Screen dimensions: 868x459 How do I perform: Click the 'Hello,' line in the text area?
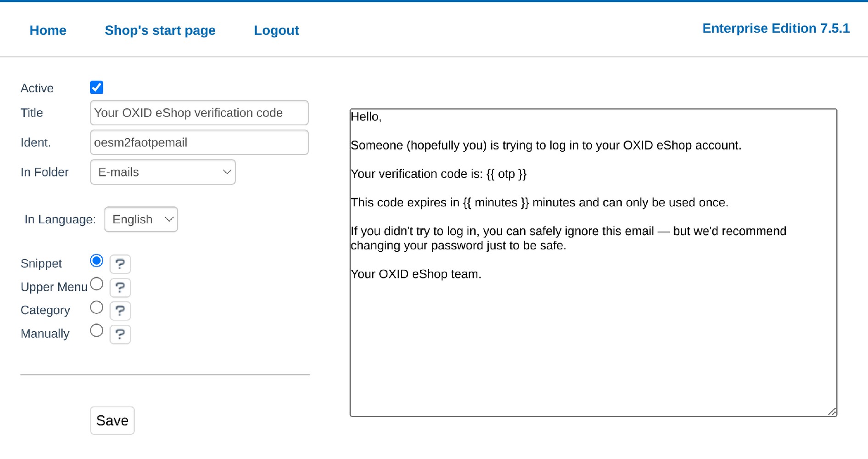[366, 117]
